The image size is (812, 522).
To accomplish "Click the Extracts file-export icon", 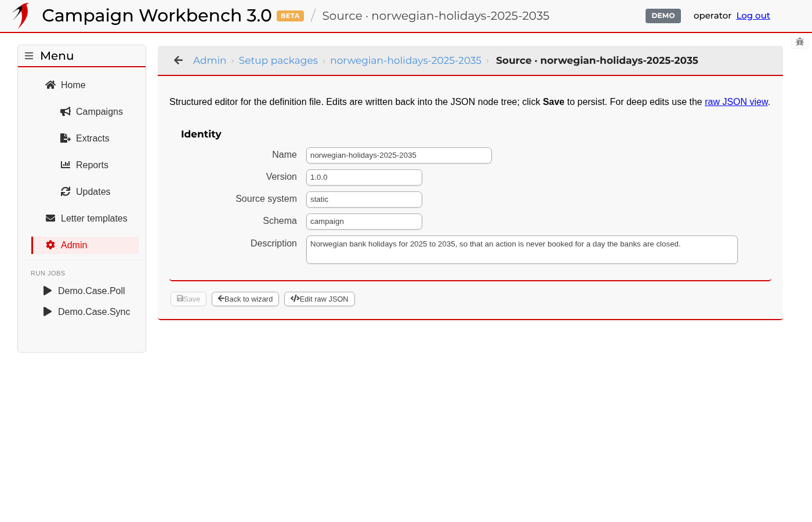I will pos(66,138).
